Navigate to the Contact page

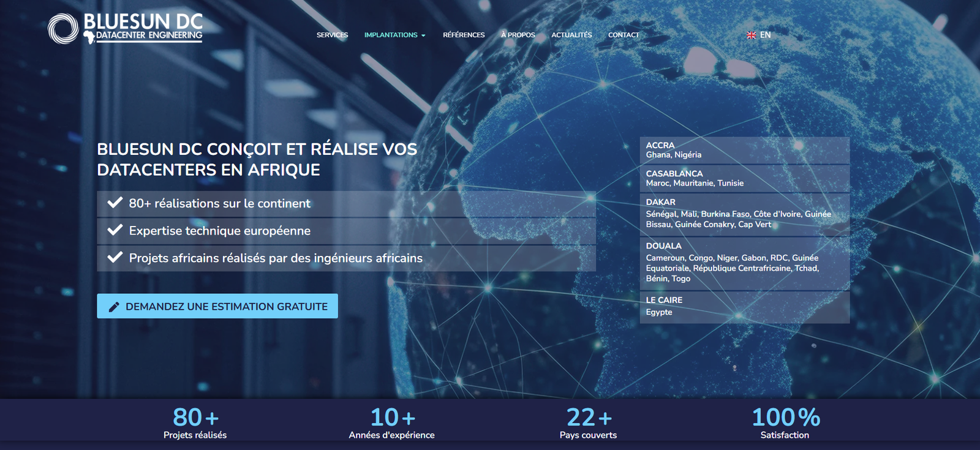point(624,35)
